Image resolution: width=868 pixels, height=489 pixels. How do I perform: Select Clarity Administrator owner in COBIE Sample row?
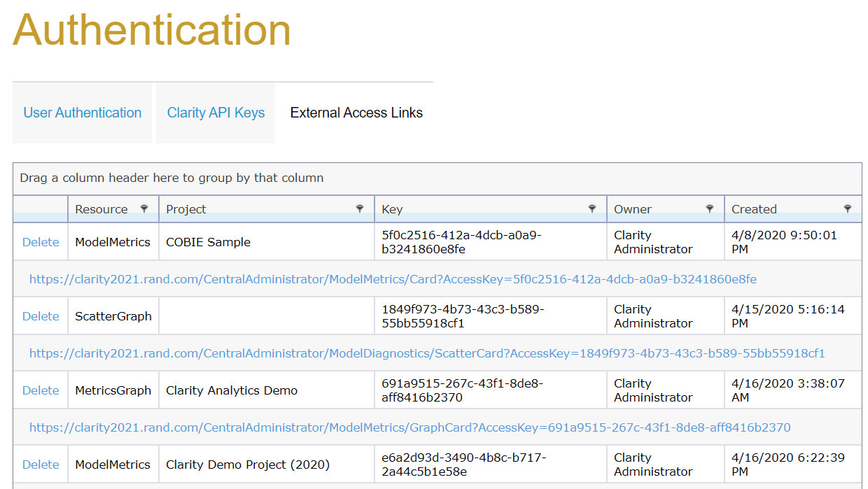coord(666,242)
